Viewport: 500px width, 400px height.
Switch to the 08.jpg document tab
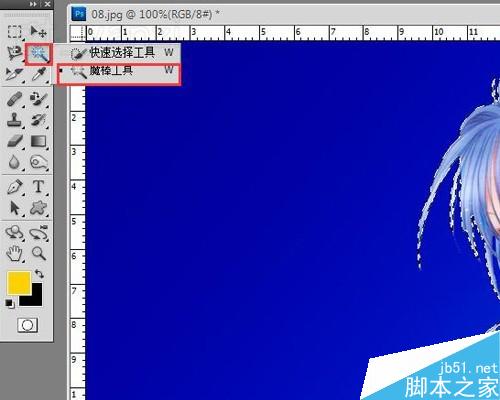[x=146, y=14]
